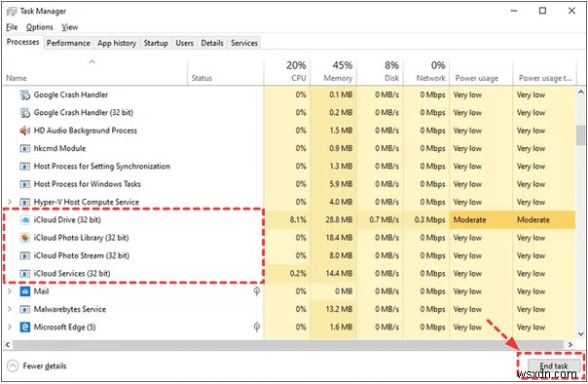Click the Malwarebytes Service icon
588x384 pixels.
(x=24, y=310)
